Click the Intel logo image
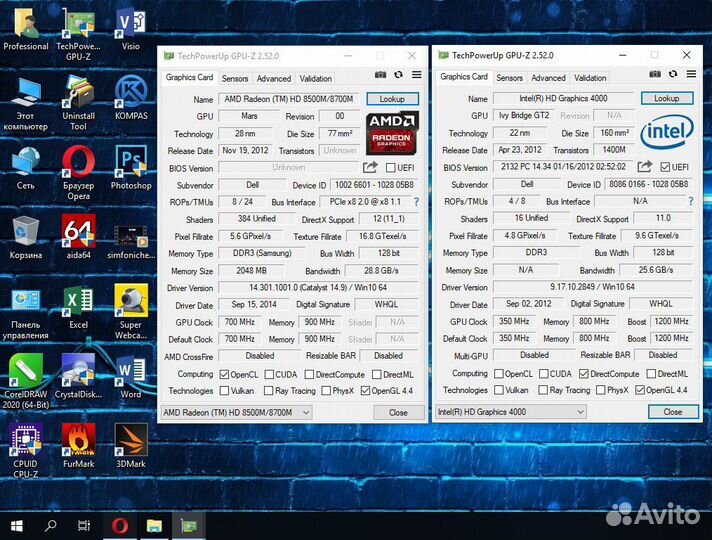712x540 pixels. pos(667,132)
